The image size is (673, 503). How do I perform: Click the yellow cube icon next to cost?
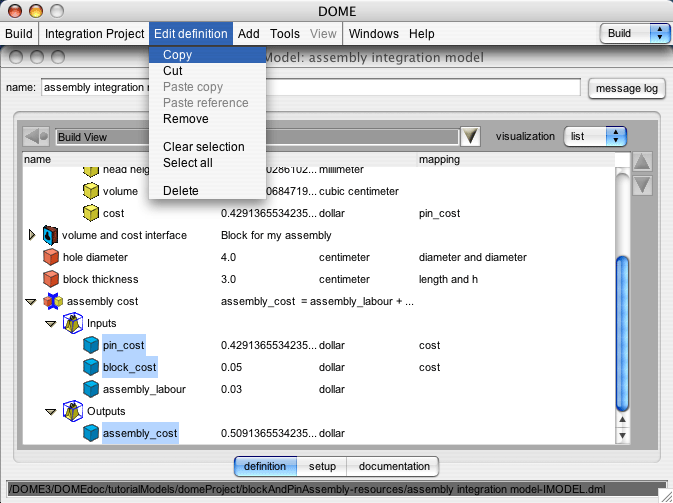(x=91, y=213)
